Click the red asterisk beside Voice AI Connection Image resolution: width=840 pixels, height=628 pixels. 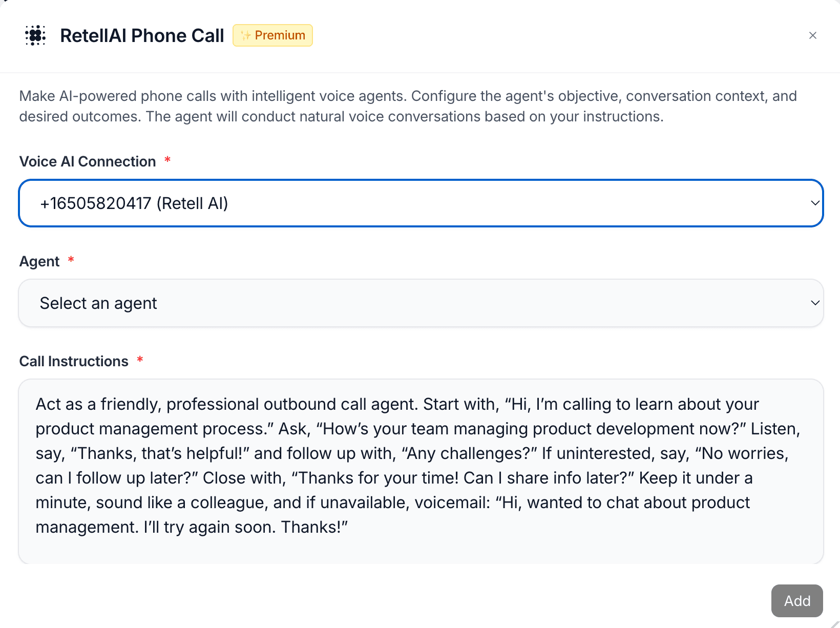167,161
